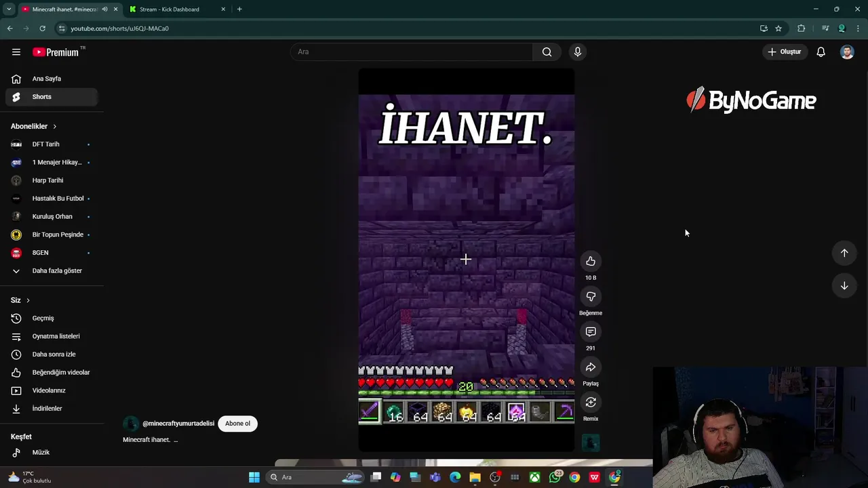The image size is (868, 488).
Task: Reload the page
Action: pyautogui.click(x=42, y=28)
